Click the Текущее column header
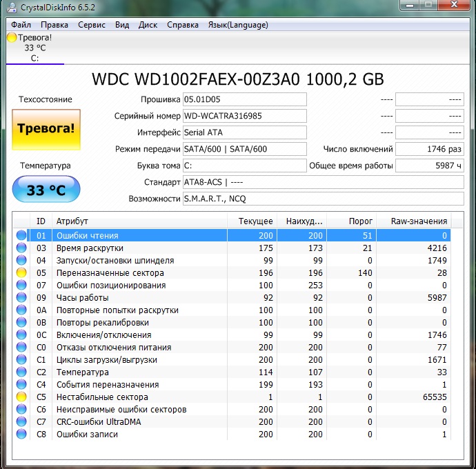This screenshot has width=476, height=469. pos(252,221)
